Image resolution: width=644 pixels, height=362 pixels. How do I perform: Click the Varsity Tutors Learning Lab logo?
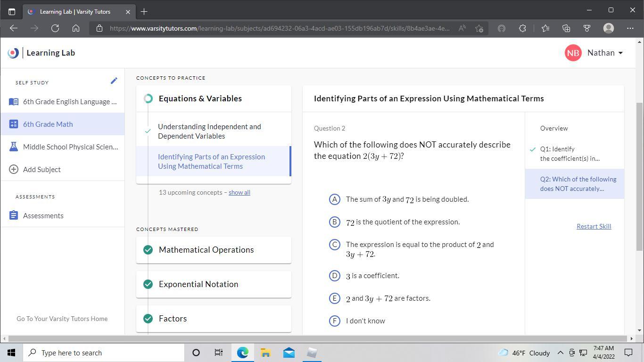tap(14, 53)
